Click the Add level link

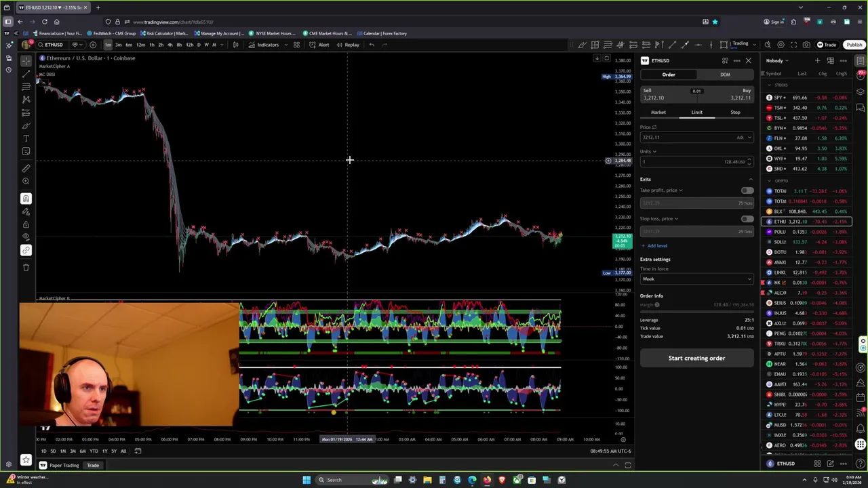coord(654,246)
